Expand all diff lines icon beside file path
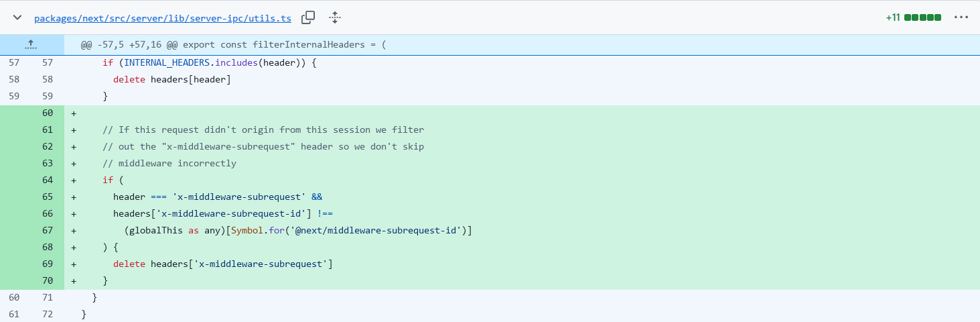This screenshot has height=322, width=980. [x=335, y=17]
